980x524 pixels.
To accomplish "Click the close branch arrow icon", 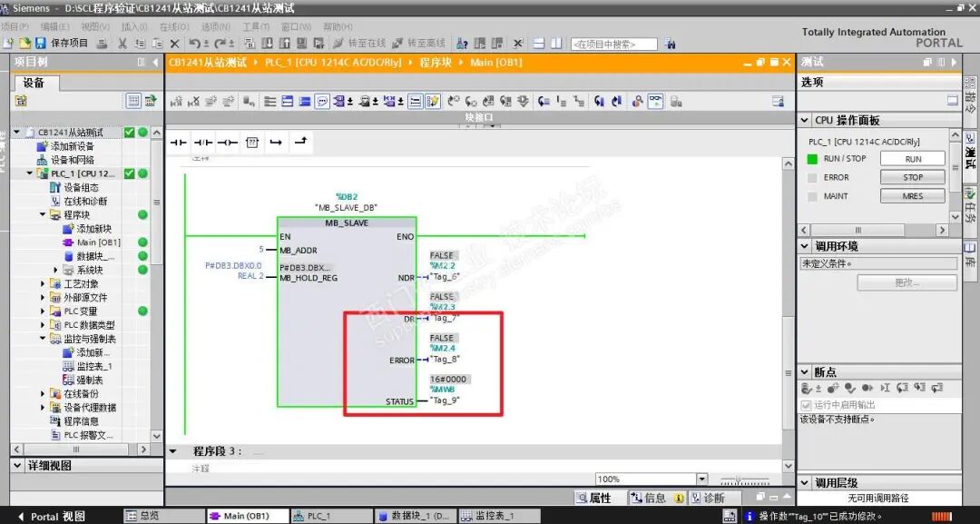I will point(300,142).
